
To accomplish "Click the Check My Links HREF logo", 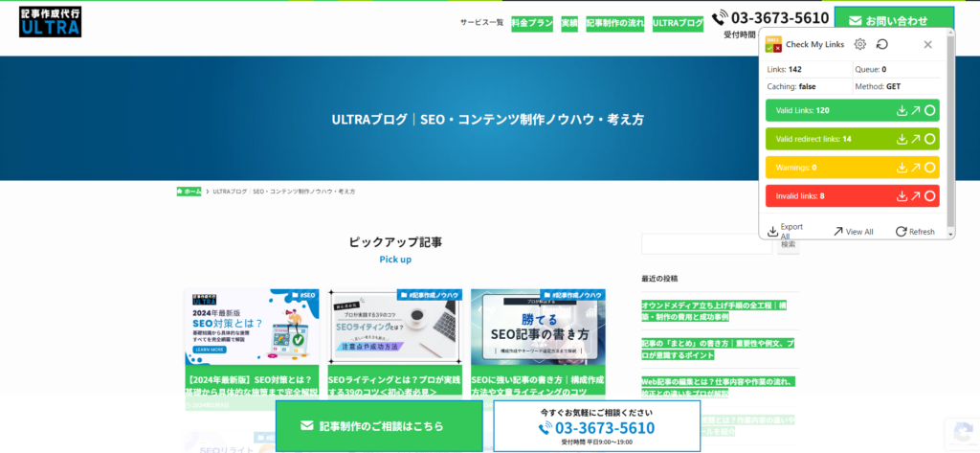I will [773, 44].
